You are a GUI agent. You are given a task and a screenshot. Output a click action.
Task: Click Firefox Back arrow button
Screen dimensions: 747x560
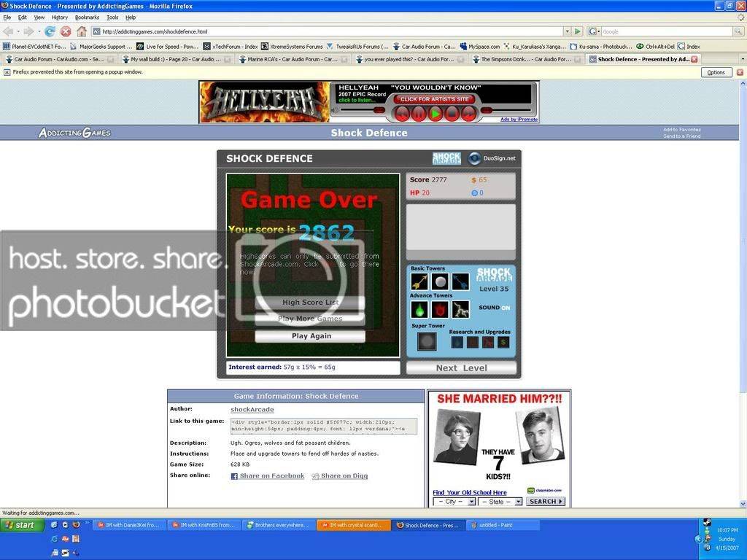(x=8, y=31)
